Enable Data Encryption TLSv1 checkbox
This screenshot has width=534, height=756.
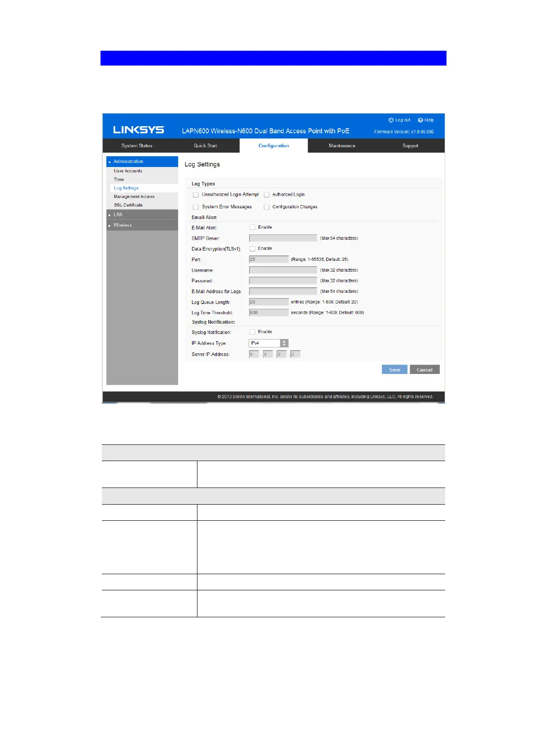tap(253, 249)
